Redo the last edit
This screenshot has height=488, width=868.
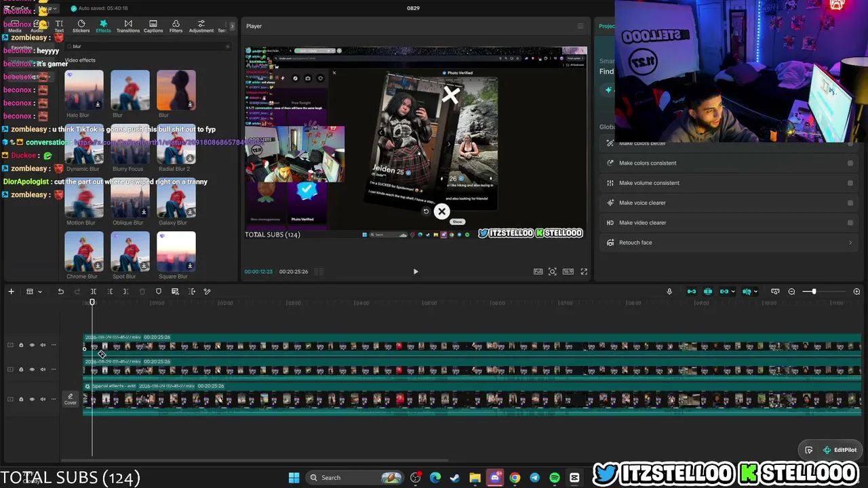tap(77, 291)
